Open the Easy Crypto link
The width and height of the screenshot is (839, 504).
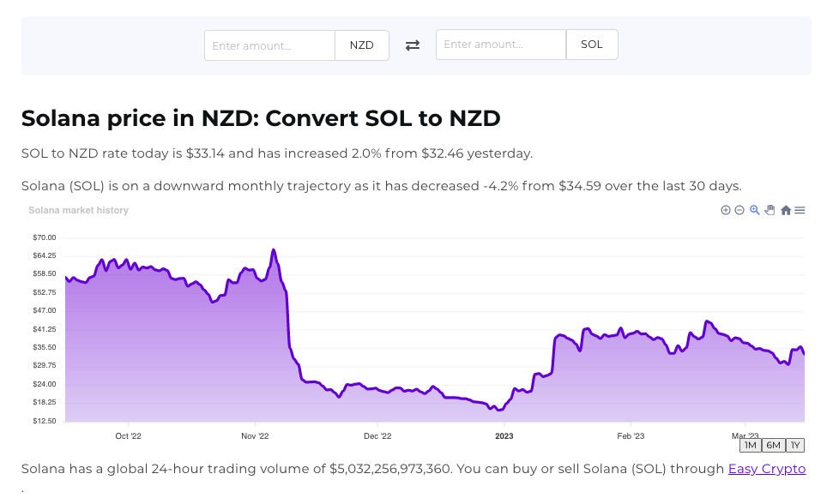(x=767, y=469)
